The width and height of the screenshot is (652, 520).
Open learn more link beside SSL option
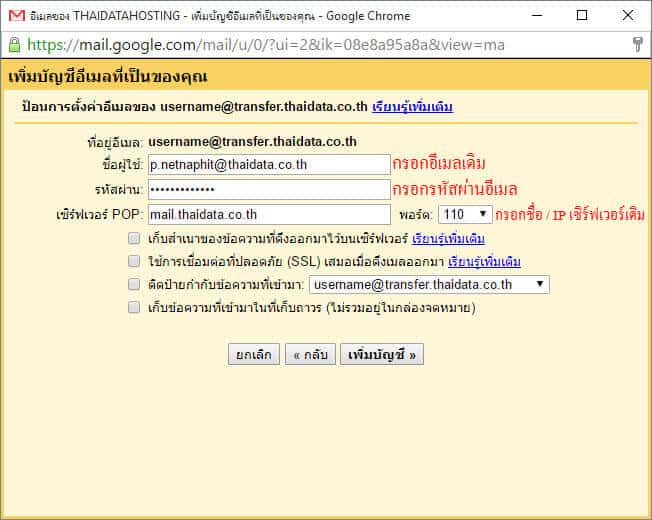click(x=484, y=261)
